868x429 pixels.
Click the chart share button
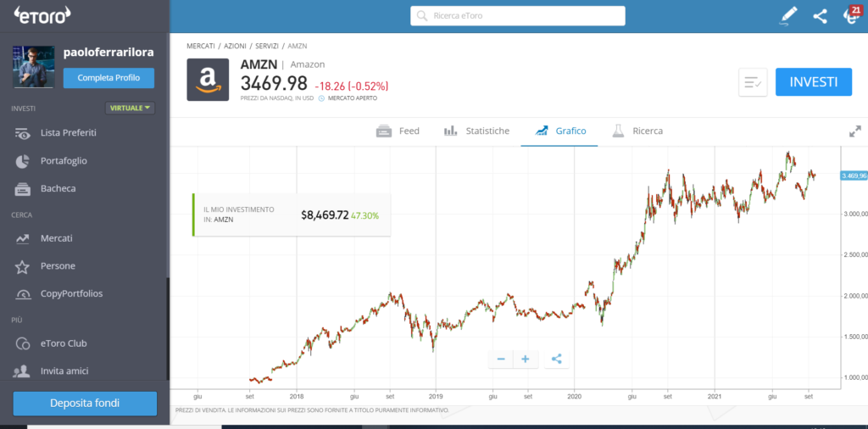[x=556, y=359]
